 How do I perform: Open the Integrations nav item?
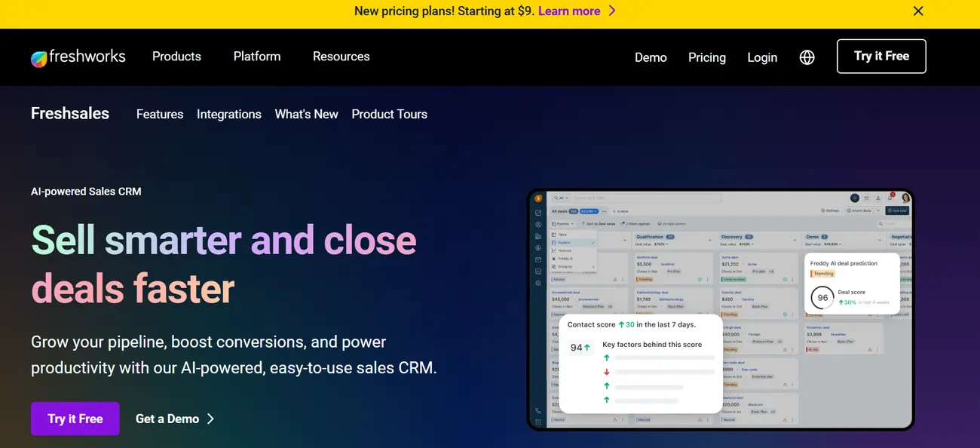tap(229, 114)
